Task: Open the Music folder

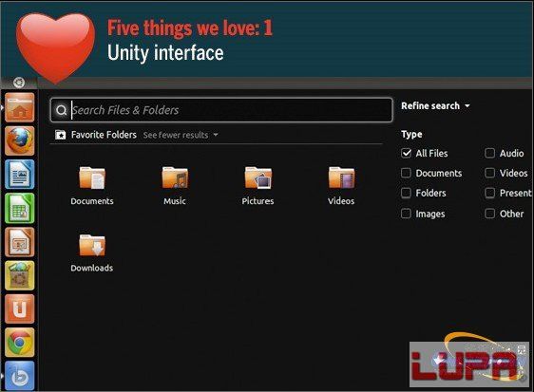Action: [175, 186]
